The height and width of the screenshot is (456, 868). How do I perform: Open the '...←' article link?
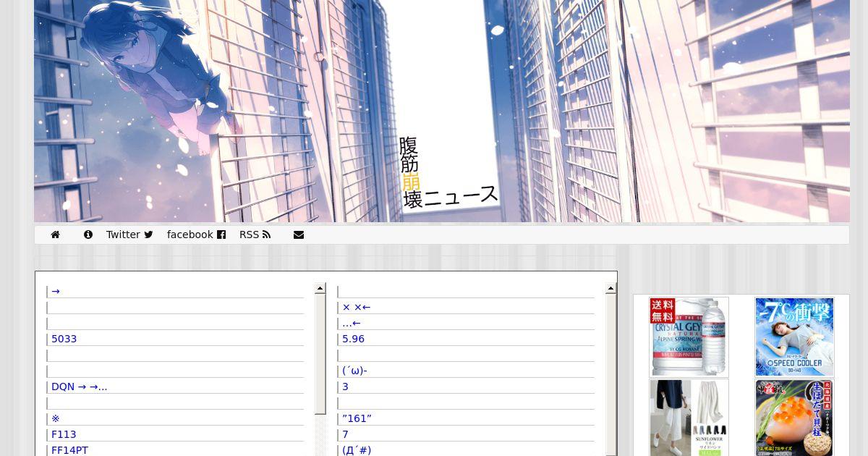(x=352, y=323)
